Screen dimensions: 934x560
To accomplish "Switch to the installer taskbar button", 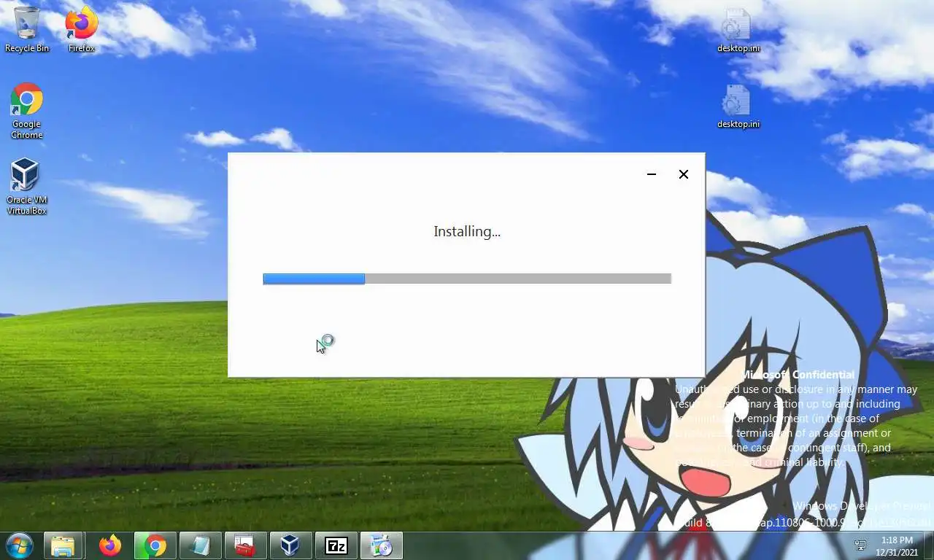I will point(382,545).
